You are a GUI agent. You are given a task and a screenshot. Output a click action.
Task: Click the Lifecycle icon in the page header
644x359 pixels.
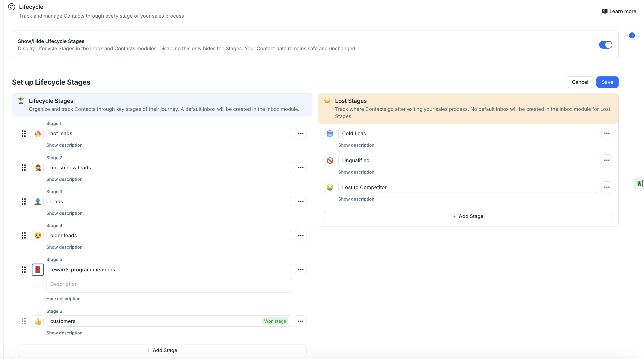[11, 7]
